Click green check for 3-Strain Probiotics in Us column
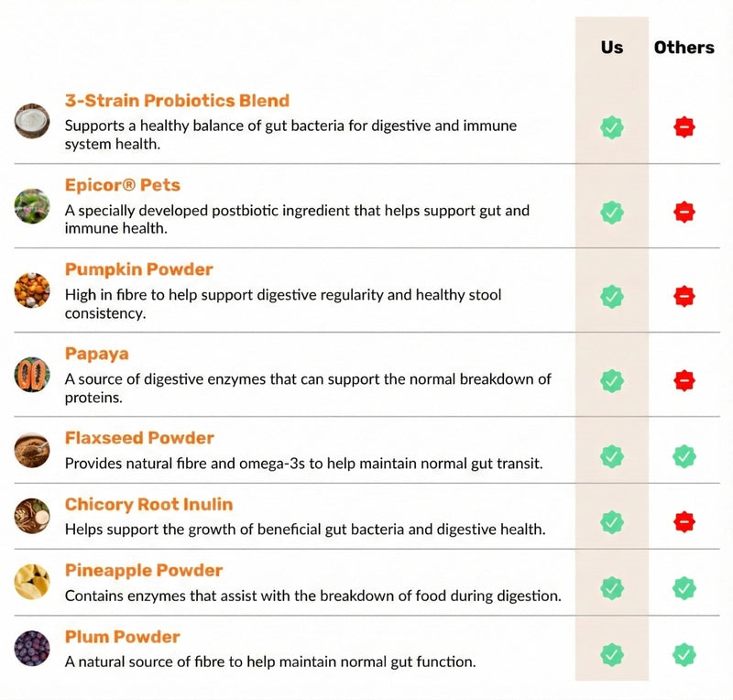The width and height of the screenshot is (733, 700). coord(612,128)
